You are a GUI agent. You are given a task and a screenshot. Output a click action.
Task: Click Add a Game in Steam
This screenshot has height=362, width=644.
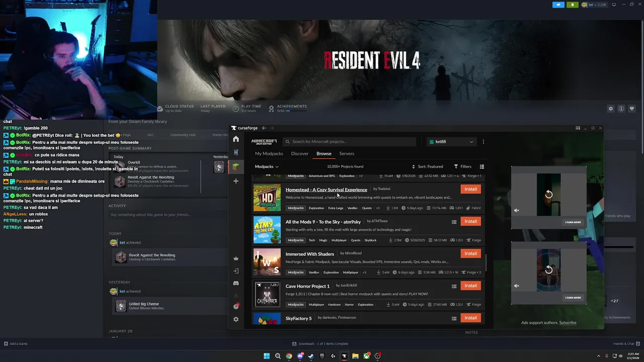pyautogui.click(x=16, y=344)
